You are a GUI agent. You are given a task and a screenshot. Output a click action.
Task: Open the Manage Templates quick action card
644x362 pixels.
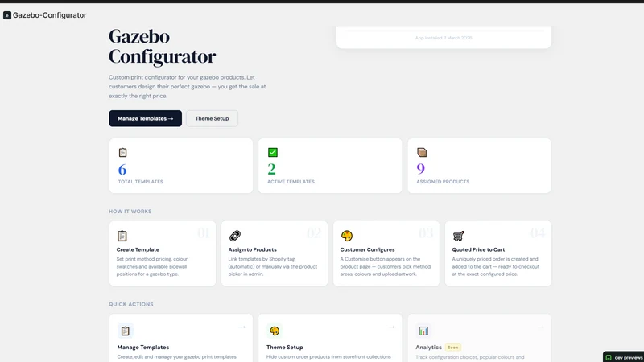[180, 338]
